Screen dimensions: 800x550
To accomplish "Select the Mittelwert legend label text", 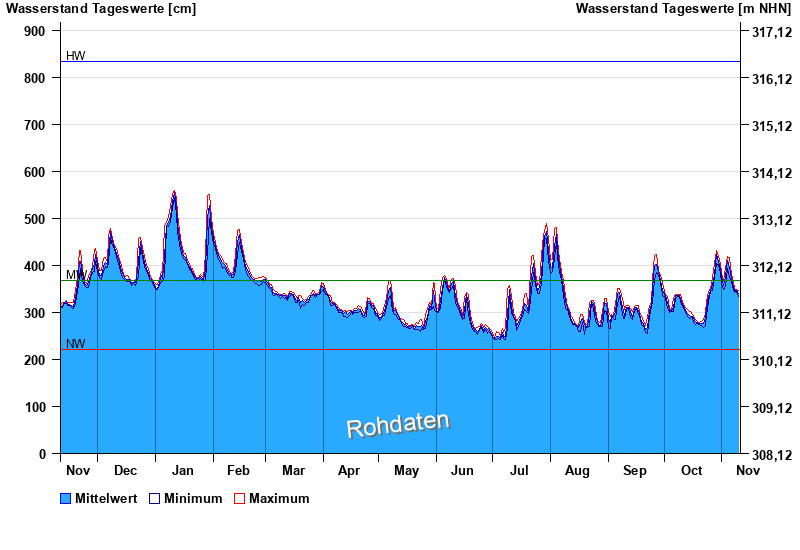I will 106,498.
